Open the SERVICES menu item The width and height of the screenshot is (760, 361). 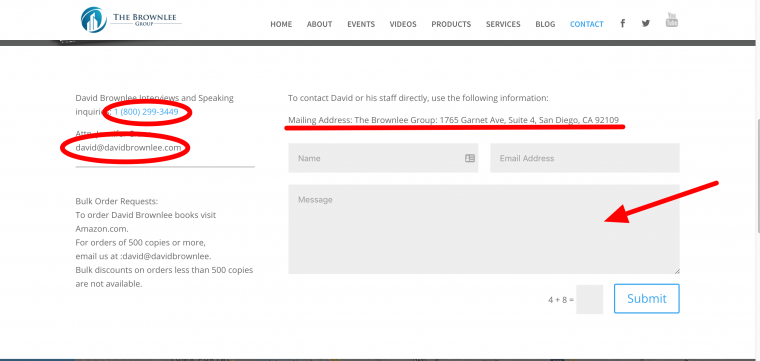point(503,24)
